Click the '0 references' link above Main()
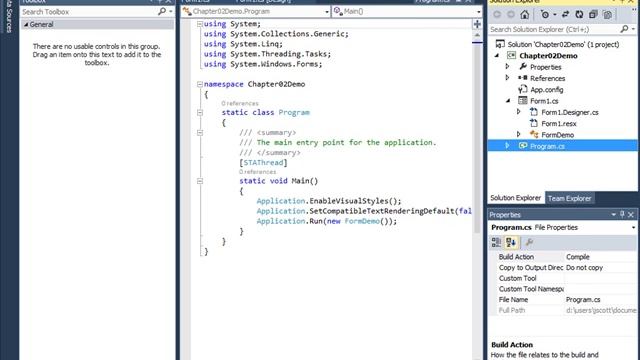This screenshot has height=360, width=640. (258, 172)
